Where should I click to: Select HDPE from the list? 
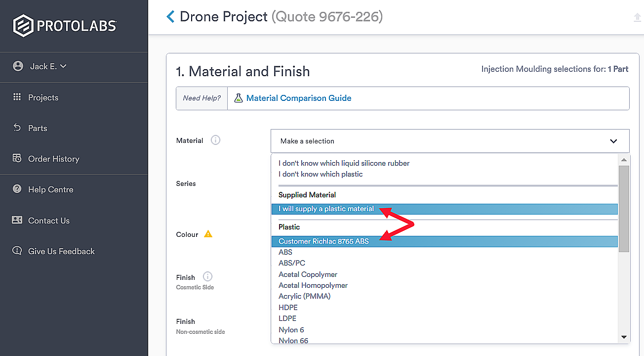tap(288, 308)
